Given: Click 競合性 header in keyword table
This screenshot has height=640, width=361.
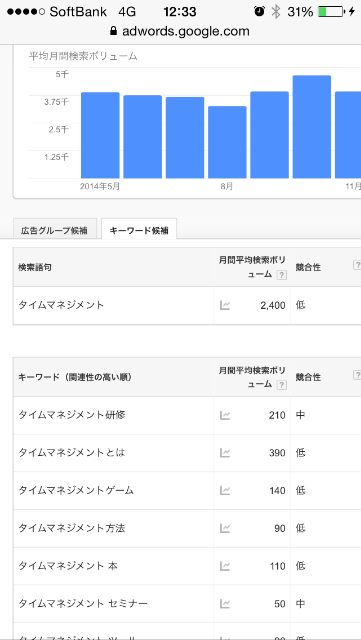Looking at the screenshot, I should point(308,378).
